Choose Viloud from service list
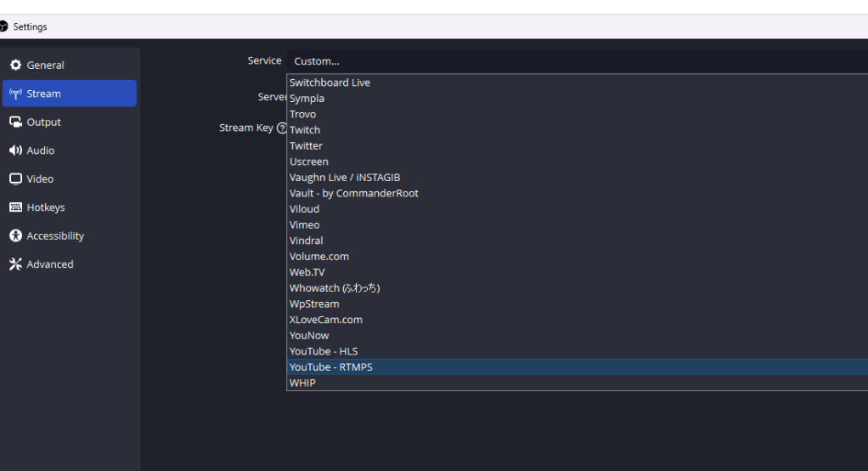This screenshot has height=471, width=868. coord(578,209)
